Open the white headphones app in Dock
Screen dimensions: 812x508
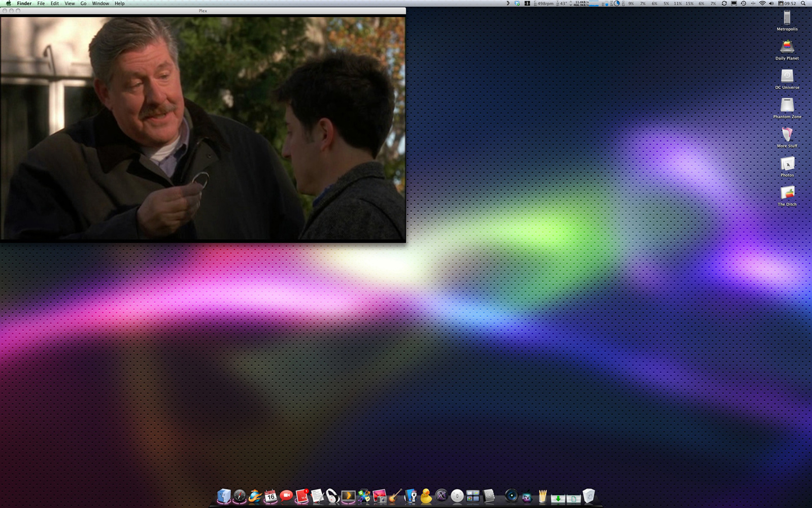click(x=333, y=496)
